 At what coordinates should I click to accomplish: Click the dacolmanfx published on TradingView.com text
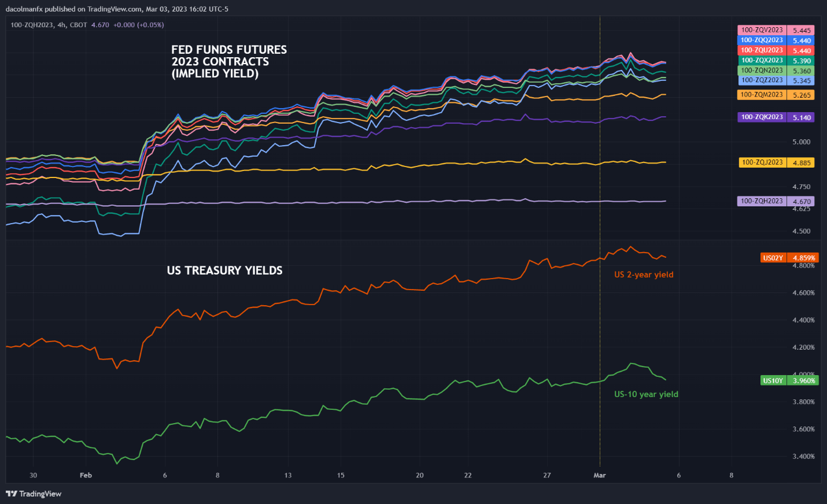(x=116, y=9)
